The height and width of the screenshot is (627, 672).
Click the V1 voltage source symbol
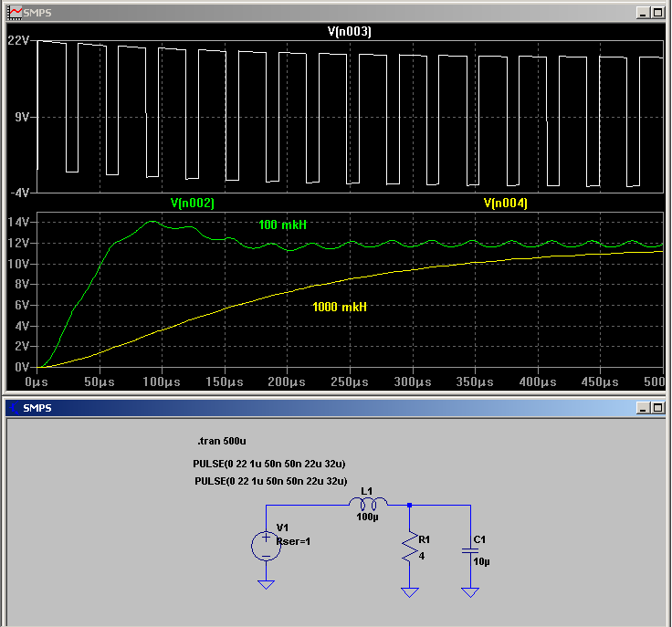266,546
